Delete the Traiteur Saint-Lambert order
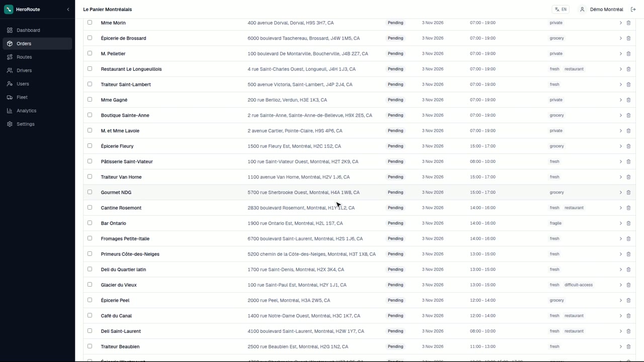This screenshot has width=644, height=362. point(628,84)
